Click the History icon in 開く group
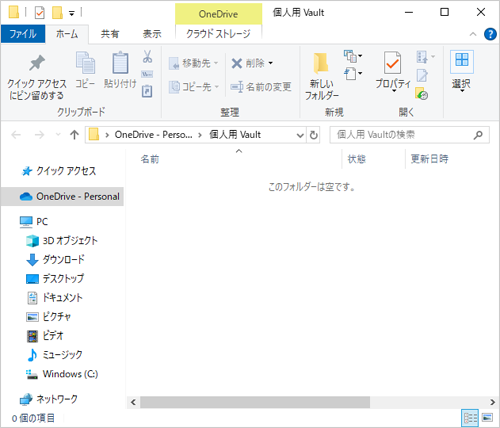The image size is (500, 428). (x=422, y=94)
